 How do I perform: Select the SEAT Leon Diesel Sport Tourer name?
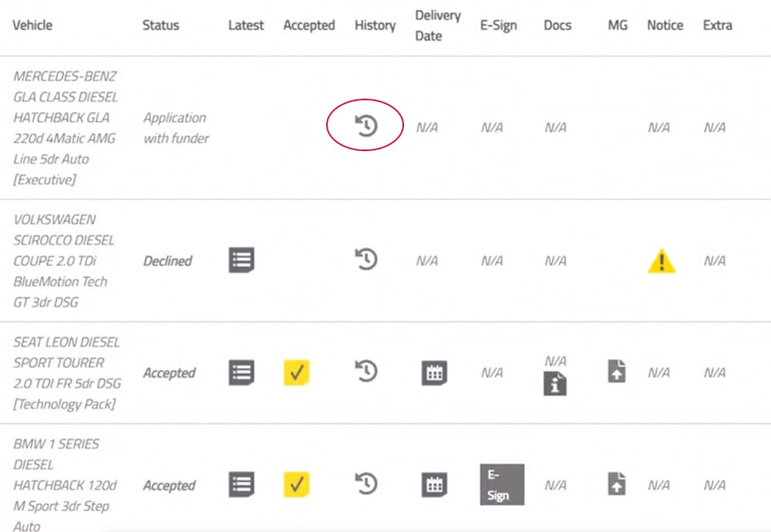click(67, 372)
